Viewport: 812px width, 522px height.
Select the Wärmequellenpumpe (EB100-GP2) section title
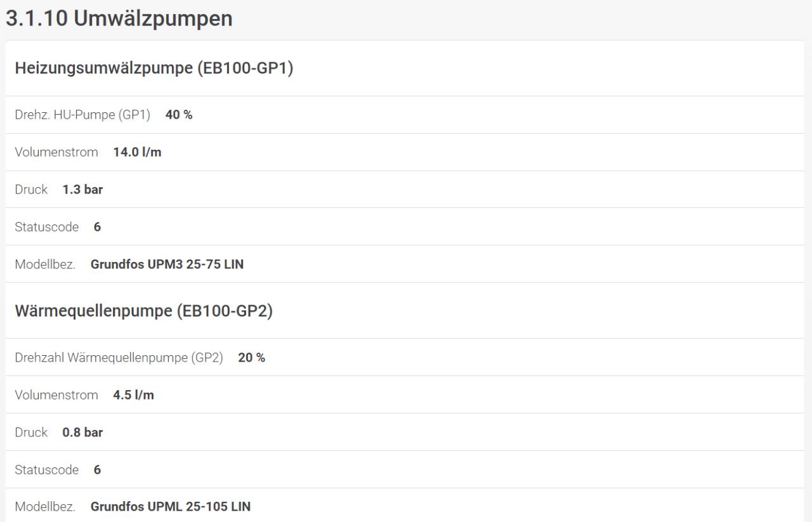(143, 311)
